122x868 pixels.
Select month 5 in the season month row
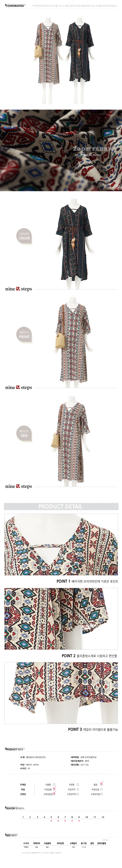coord(51,817)
